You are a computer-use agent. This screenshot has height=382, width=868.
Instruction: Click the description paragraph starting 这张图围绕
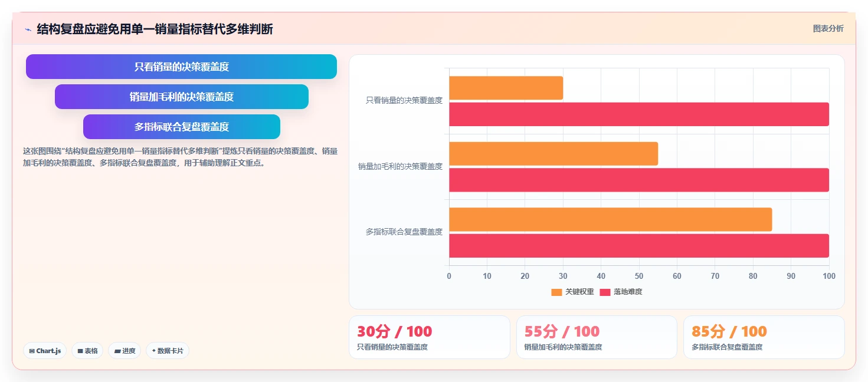pyautogui.click(x=181, y=157)
